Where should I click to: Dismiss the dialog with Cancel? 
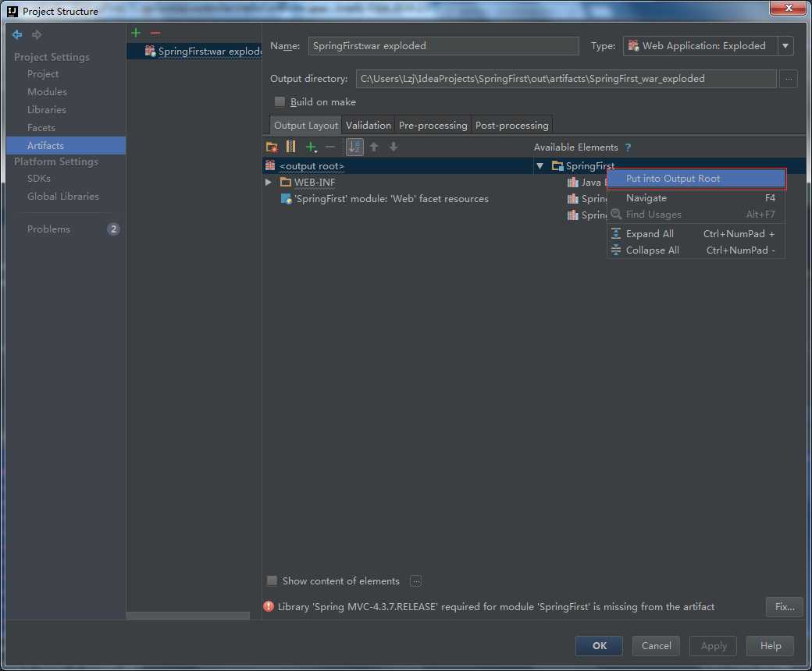(656, 646)
